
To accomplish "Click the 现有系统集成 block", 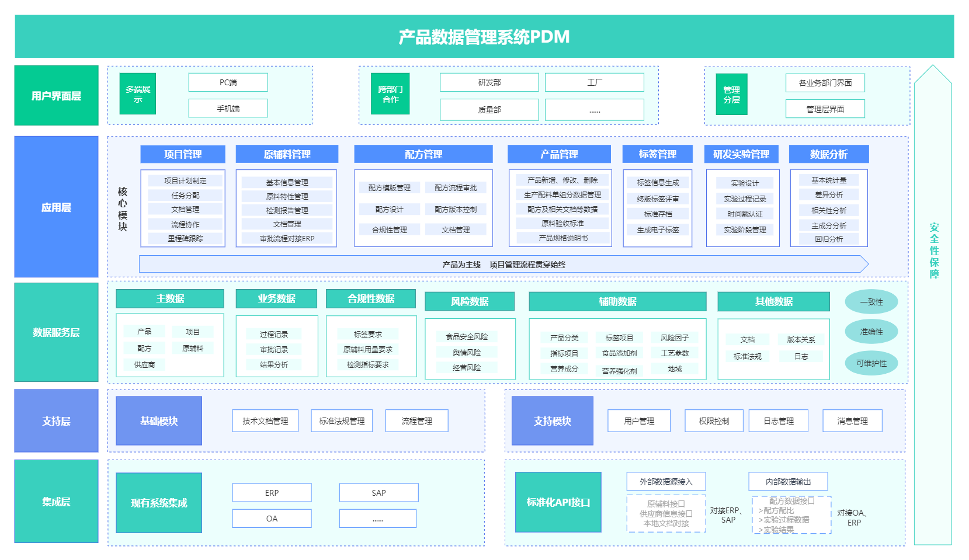I will tap(159, 503).
